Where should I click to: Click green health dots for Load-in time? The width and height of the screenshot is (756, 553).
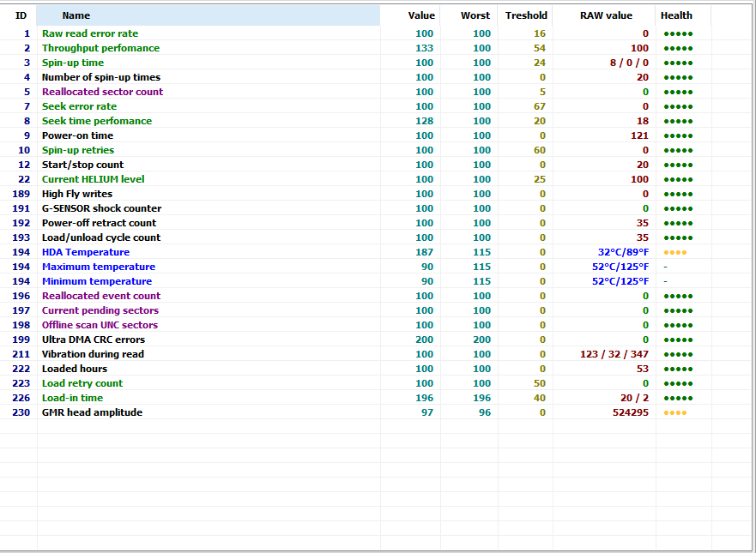[x=679, y=399]
